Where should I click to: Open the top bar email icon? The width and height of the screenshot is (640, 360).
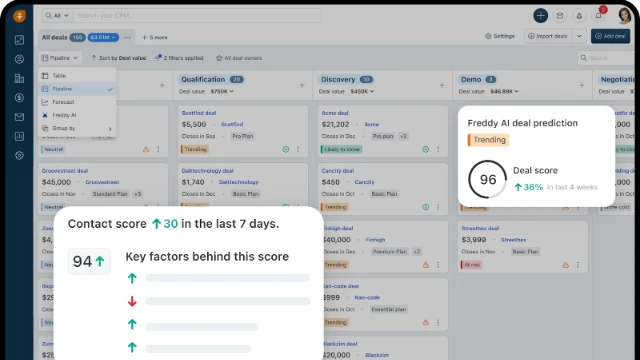point(560,16)
